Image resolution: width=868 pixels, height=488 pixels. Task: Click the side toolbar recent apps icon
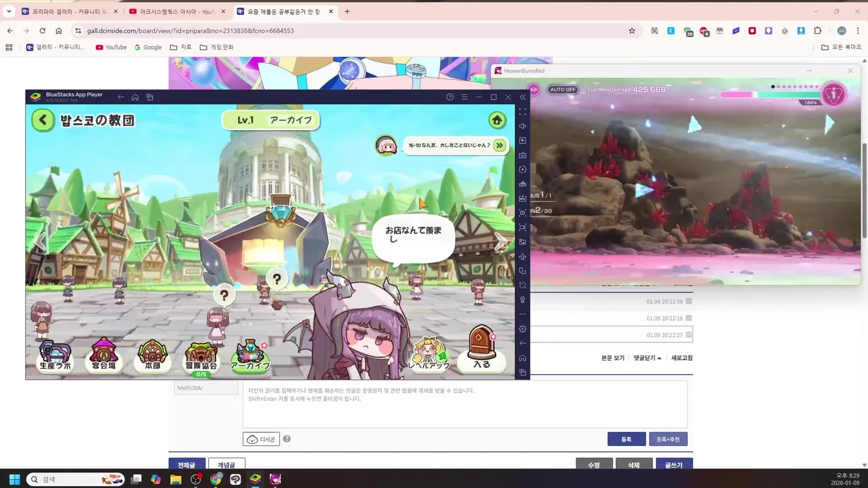[x=522, y=372]
